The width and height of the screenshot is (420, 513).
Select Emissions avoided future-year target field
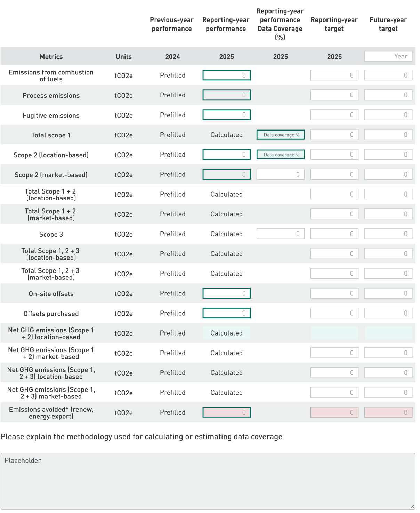click(388, 412)
